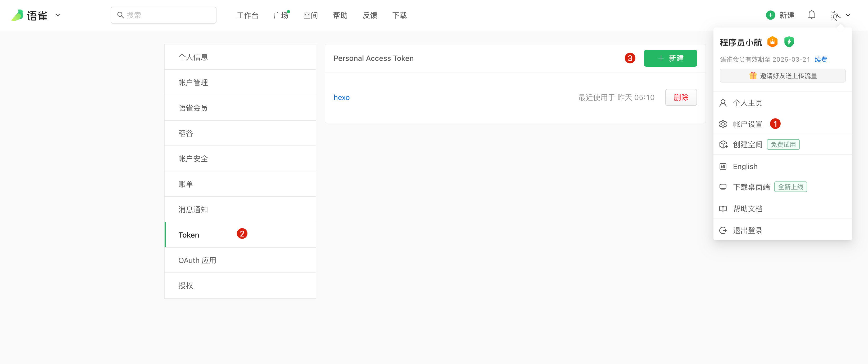Click the green plus new icon
This screenshot has height=364, width=868.
(770, 15)
